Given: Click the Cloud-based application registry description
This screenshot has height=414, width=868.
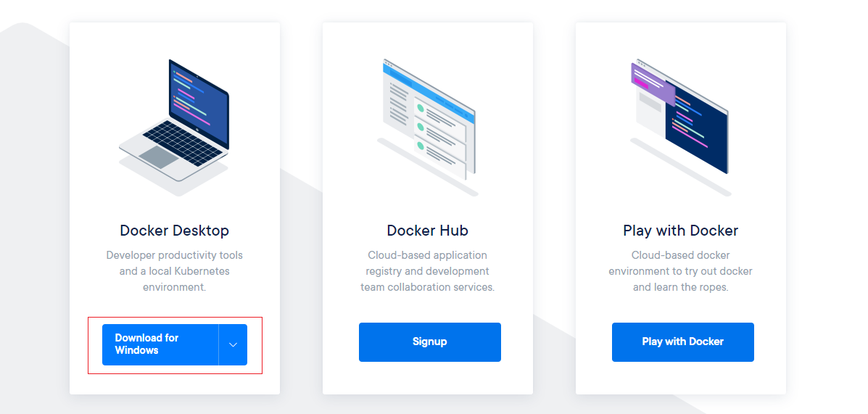Looking at the screenshot, I should tap(427, 271).
